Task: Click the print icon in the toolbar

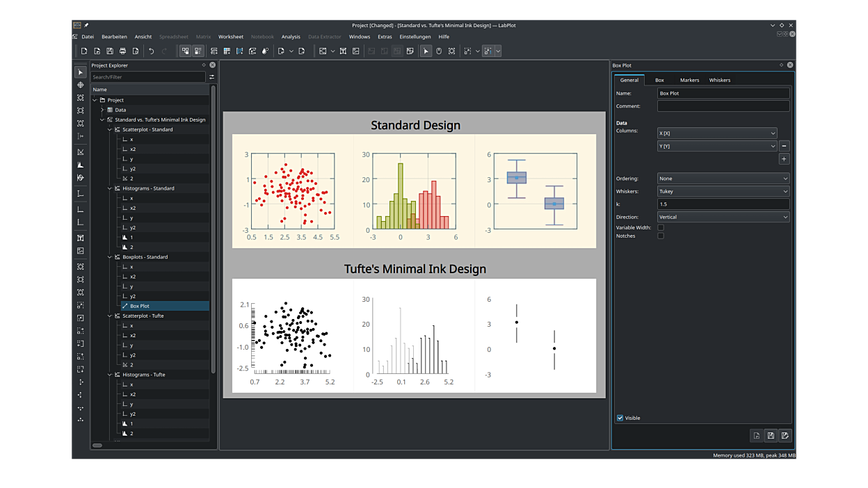Action: 122,51
